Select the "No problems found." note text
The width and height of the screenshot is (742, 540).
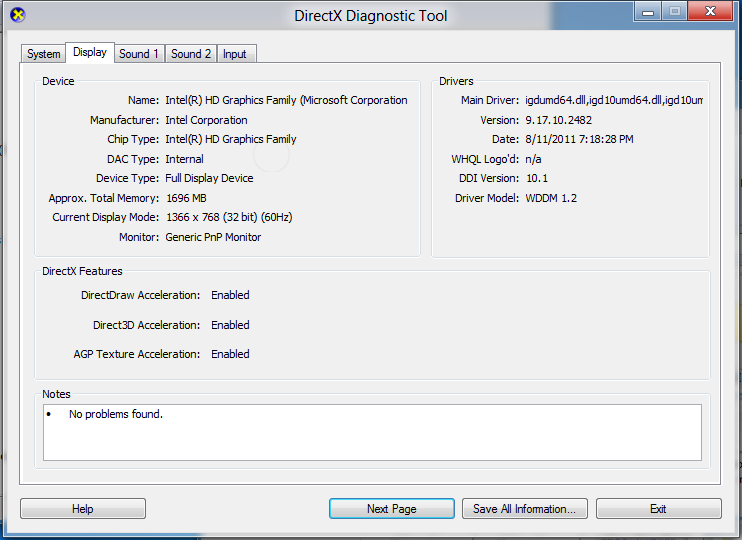click(116, 414)
